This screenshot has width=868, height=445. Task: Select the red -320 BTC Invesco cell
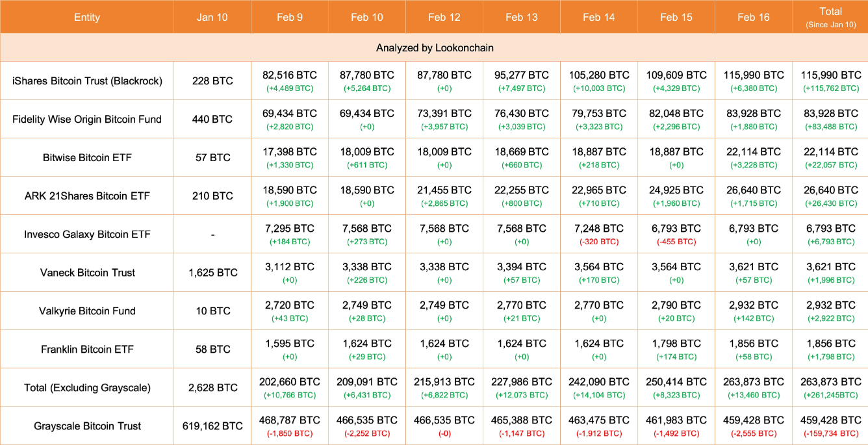599,242
